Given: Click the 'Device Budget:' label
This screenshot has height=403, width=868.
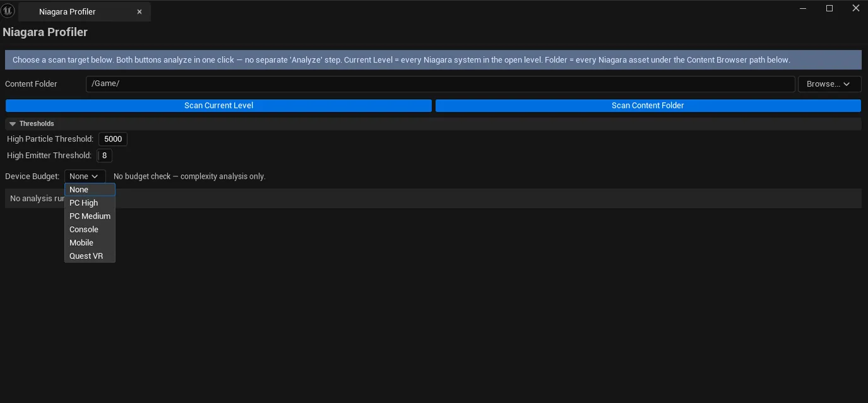Looking at the screenshot, I should click(32, 176).
